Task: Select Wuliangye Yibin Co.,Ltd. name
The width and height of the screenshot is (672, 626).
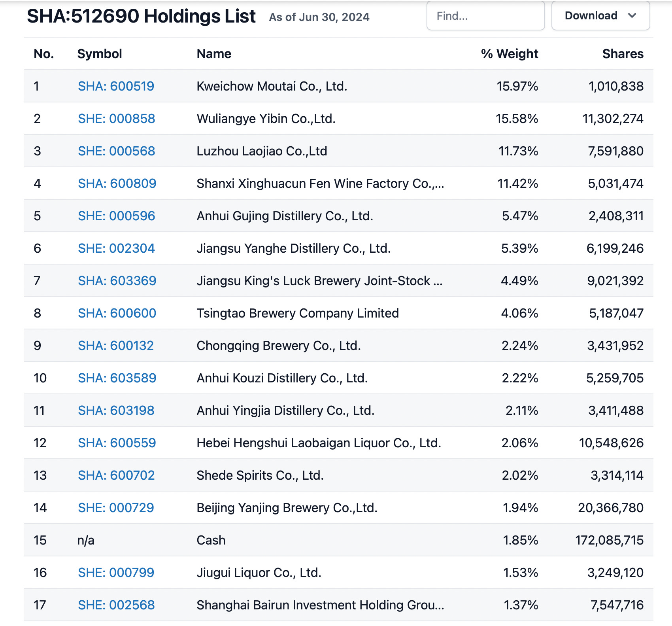Action: pos(266,119)
